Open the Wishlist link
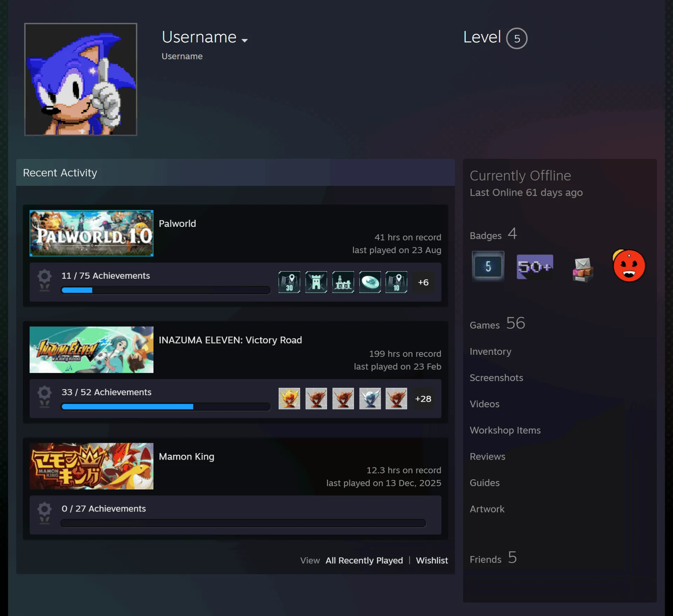The width and height of the screenshot is (673, 616). click(x=432, y=560)
